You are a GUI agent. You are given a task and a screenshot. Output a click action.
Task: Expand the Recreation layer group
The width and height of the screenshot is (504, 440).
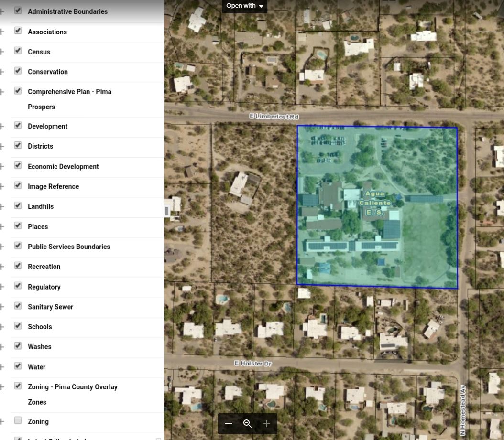(x=2, y=267)
